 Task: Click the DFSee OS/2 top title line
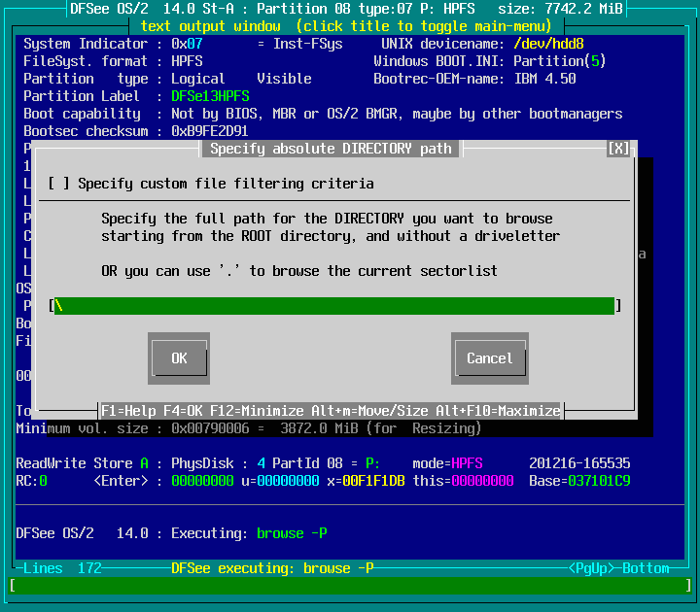pyautogui.click(x=350, y=9)
